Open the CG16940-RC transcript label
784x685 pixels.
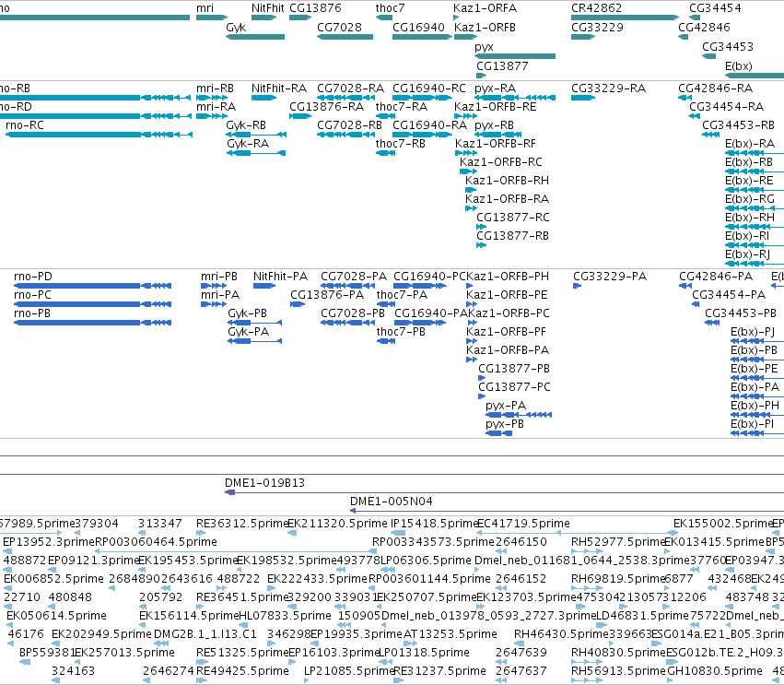(x=429, y=89)
